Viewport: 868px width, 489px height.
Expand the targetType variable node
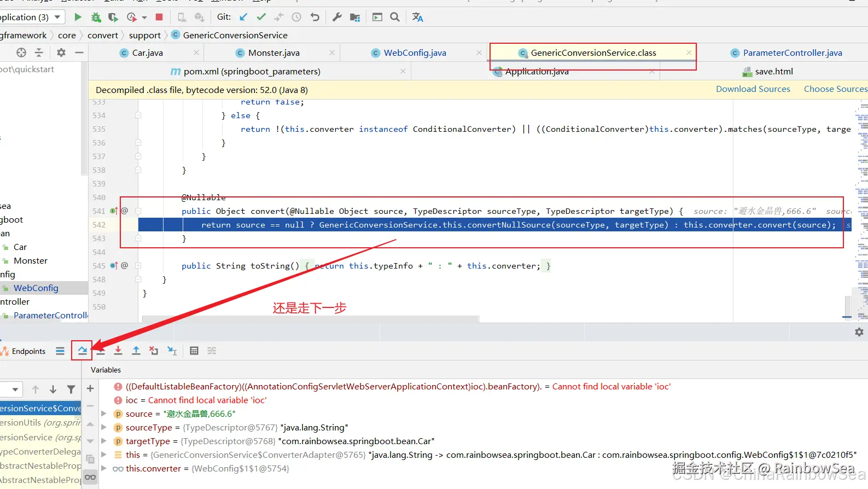(x=103, y=441)
